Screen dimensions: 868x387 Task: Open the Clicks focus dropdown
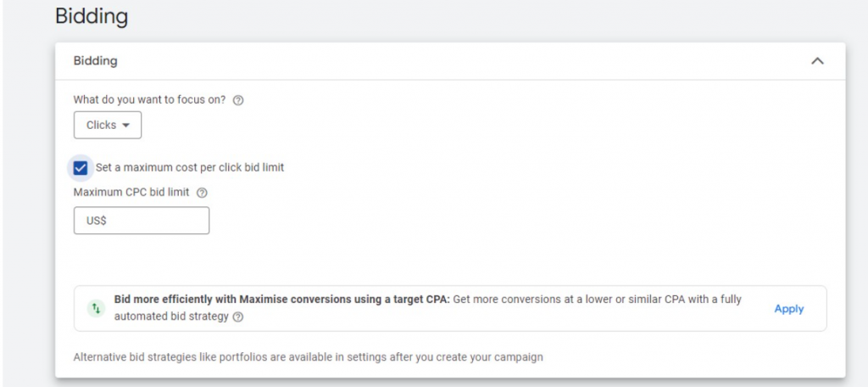click(x=108, y=125)
